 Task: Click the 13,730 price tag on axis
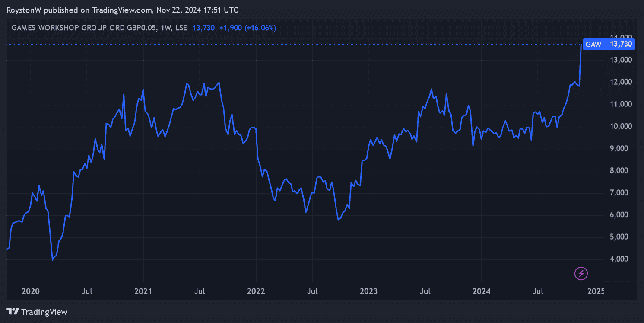(620, 44)
